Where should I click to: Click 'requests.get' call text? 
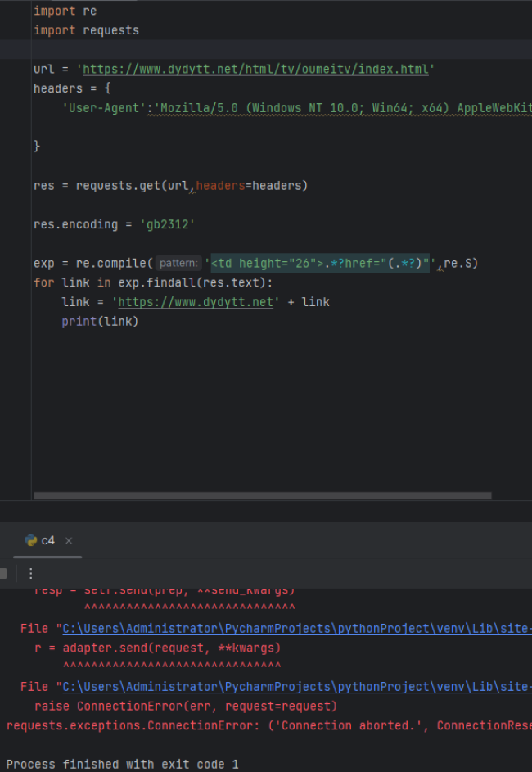click(118, 186)
